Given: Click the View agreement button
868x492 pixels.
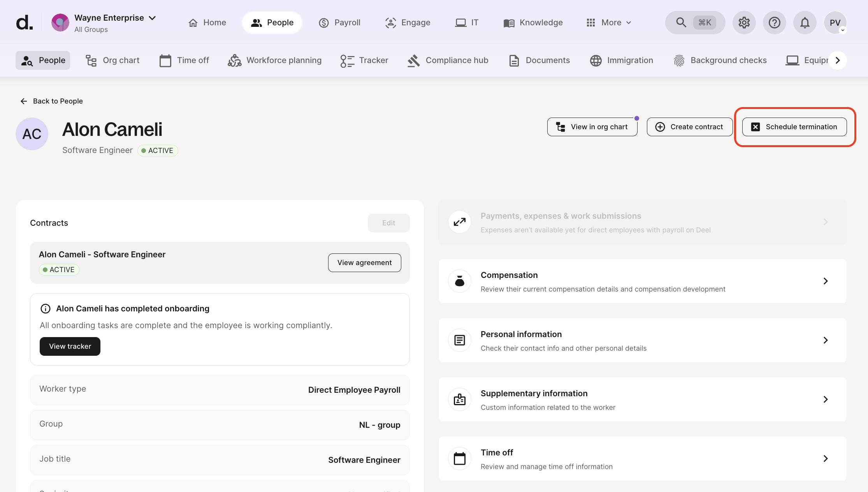Looking at the screenshot, I should point(364,263).
